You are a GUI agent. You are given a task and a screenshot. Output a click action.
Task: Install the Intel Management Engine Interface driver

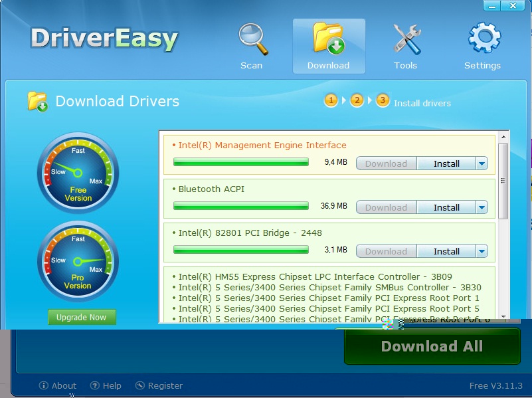[x=446, y=163]
